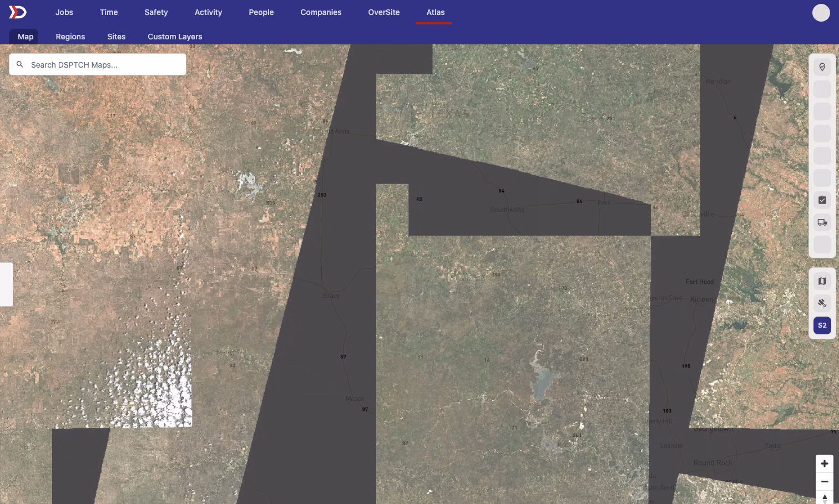Click the Round Rock map label
Image resolution: width=839 pixels, height=504 pixels.
(x=713, y=463)
